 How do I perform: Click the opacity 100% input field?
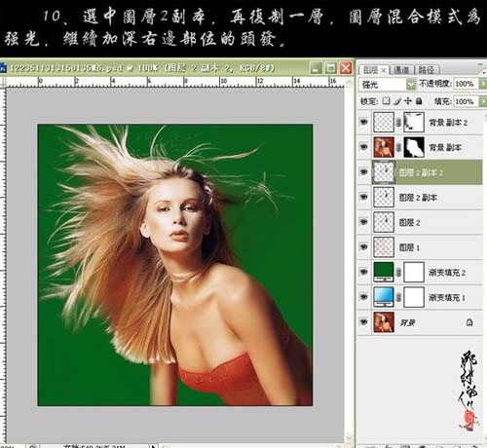[x=466, y=84]
